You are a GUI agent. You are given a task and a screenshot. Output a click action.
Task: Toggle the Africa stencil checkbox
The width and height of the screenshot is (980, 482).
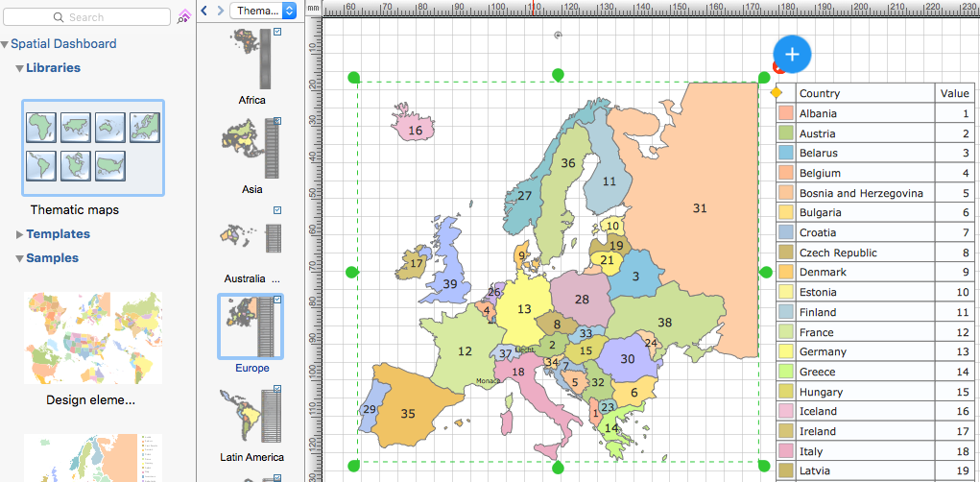click(276, 33)
